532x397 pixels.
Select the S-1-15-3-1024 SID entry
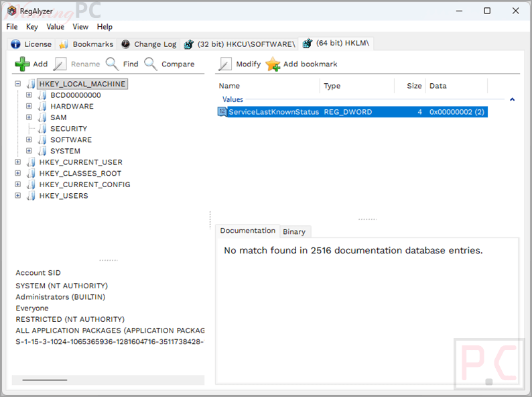pyautogui.click(x=110, y=342)
